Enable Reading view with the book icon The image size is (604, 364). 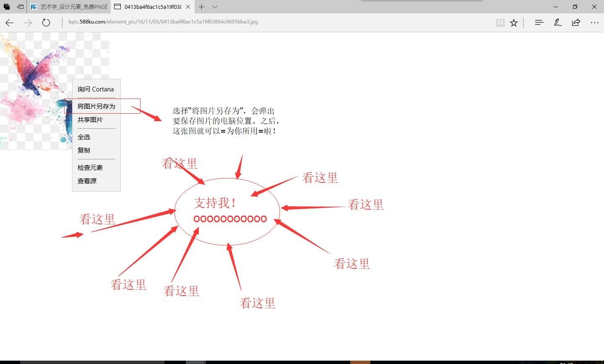pyautogui.click(x=500, y=23)
